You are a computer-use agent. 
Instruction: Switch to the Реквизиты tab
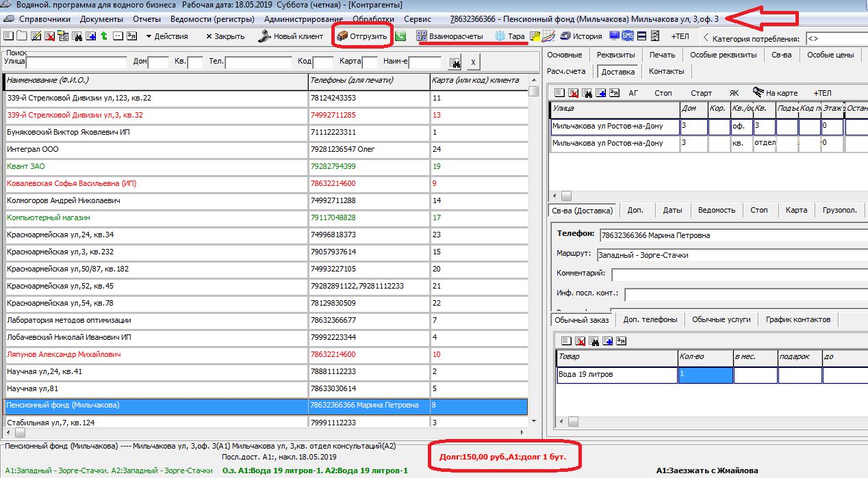(x=615, y=55)
